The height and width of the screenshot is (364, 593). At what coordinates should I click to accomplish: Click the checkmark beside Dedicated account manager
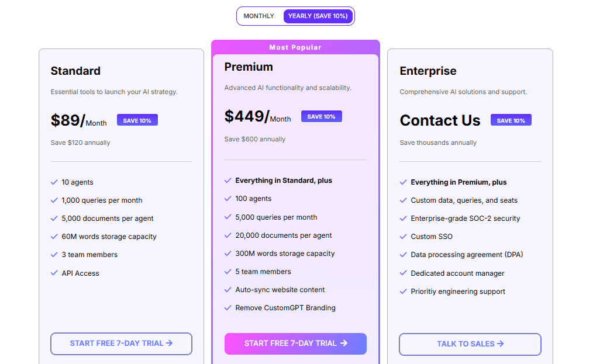coord(403,273)
